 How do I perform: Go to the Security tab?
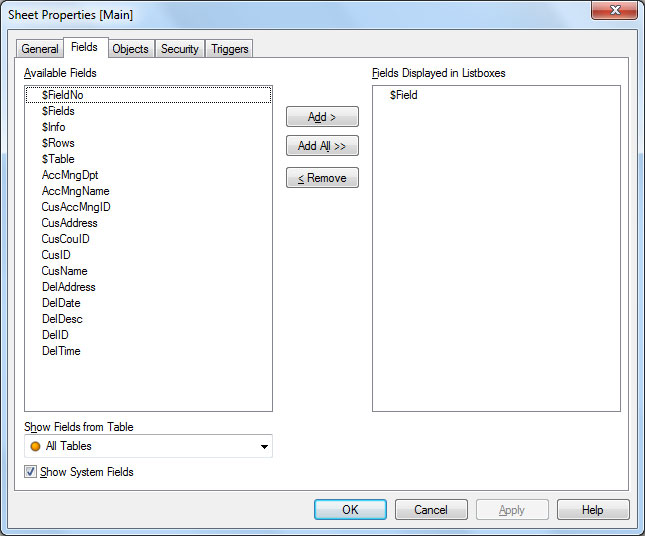[180, 49]
